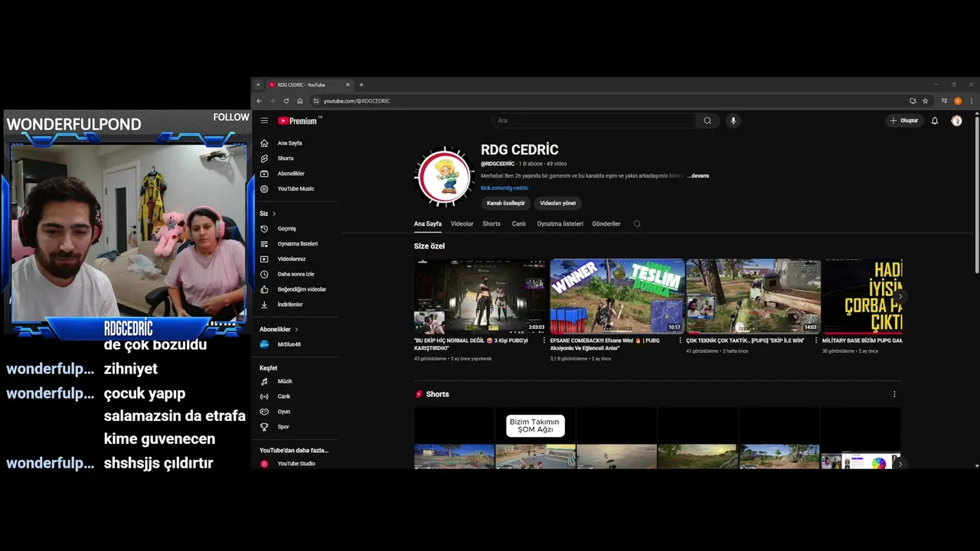Expand the Siz section chevron
This screenshot has height=551, width=980.
tap(273, 214)
